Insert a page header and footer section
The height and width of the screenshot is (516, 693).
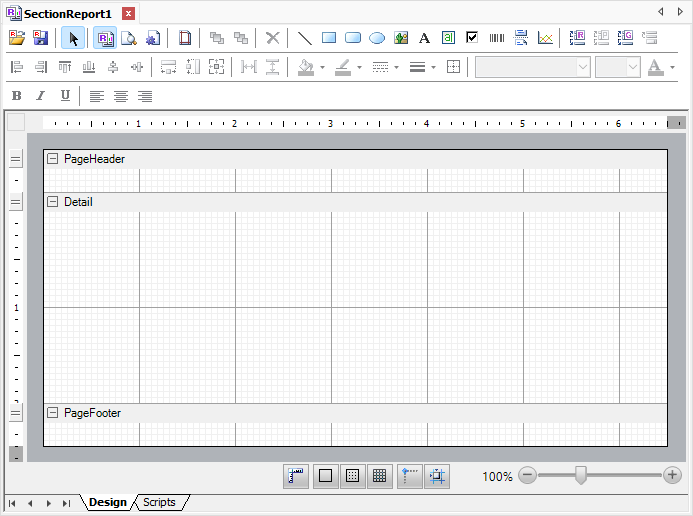coord(601,38)
